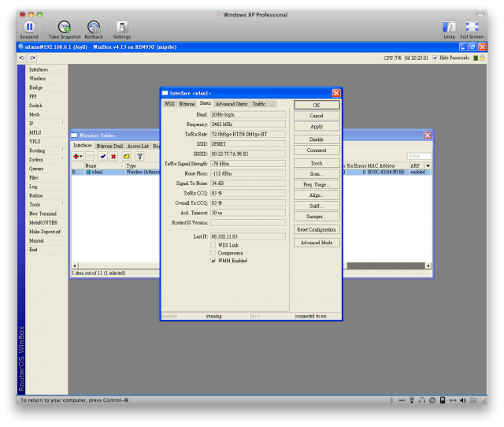The width and height of the screenshot is (504, 427).
Task: Click the Last IP field value
Action: pyautogui.click(x=248, y=236)
